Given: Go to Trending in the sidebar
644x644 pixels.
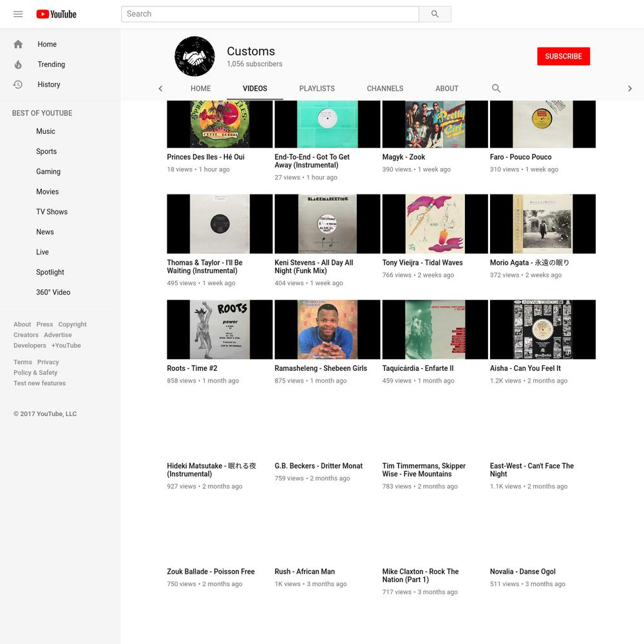Looking at the screenshot, I should (x=52, y=64).
